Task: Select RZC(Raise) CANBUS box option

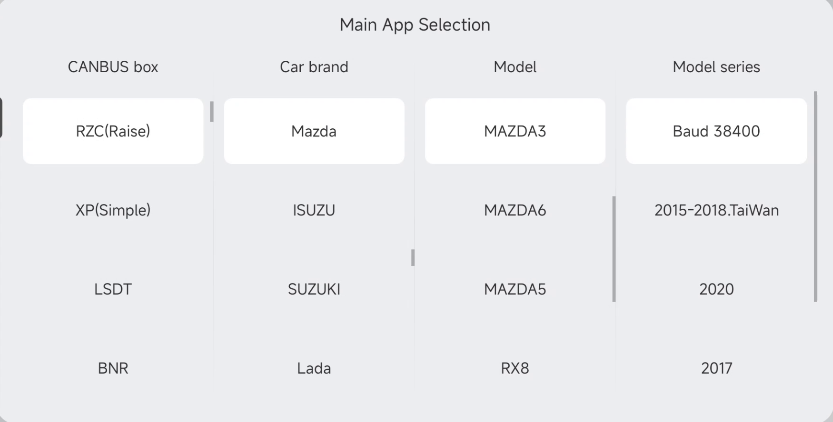Action: tap(113, 131)
